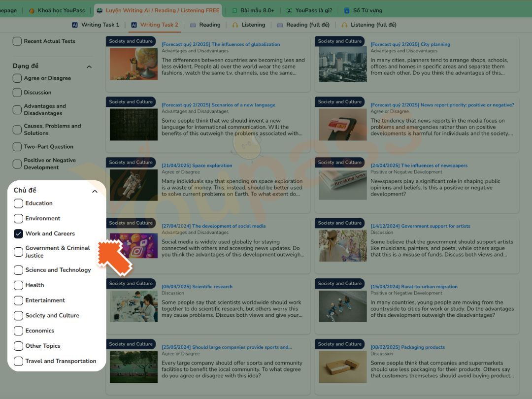Click the Writing Task 1 AI icon

click(75, 25)
